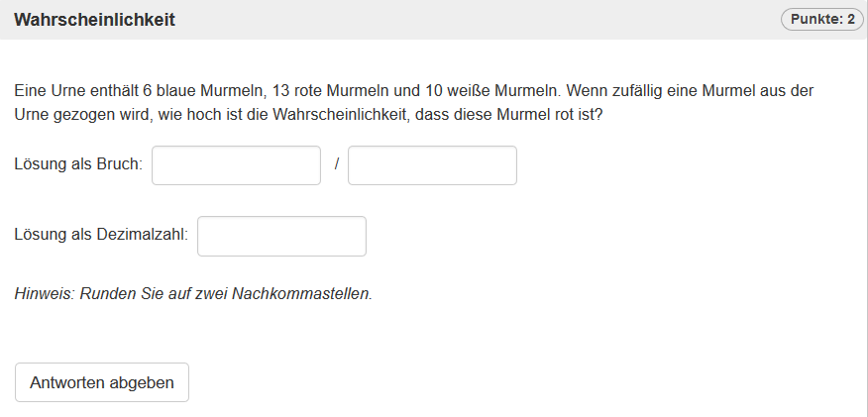Click the Punkte: 2 badge
868x417 pixels.
tap(821, 20)
